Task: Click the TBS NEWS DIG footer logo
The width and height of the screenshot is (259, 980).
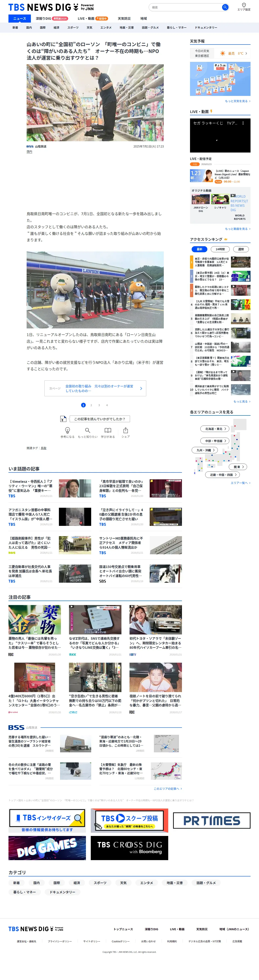Action: pos(36,929)
